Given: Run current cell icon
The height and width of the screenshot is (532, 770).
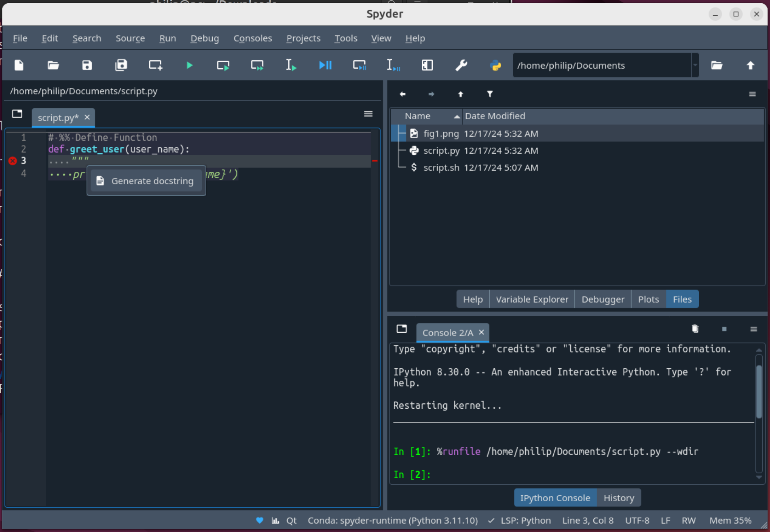Looking at the screenshot, I should tap(223, 65).
